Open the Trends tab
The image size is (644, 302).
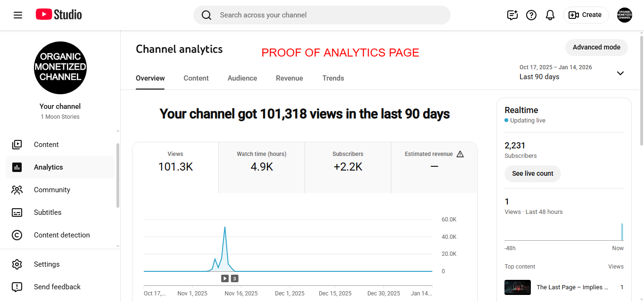click(333, 78)
